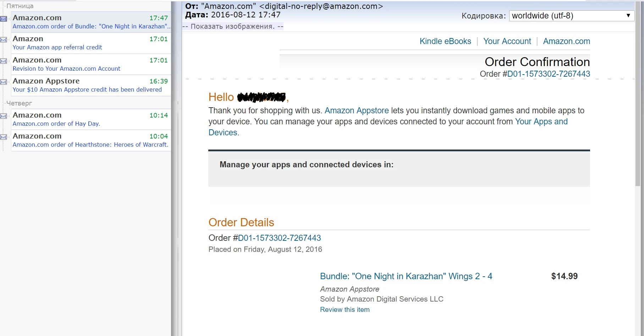
Task: Open the Amazon Appstore link in message
Action: 357,110
